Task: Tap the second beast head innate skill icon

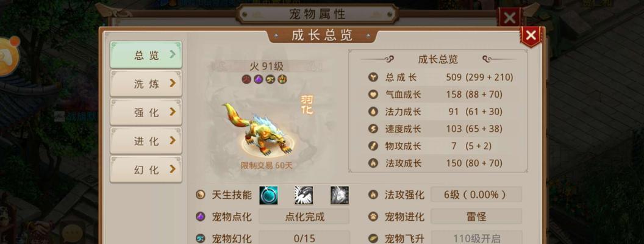Action: click(304, 195)
